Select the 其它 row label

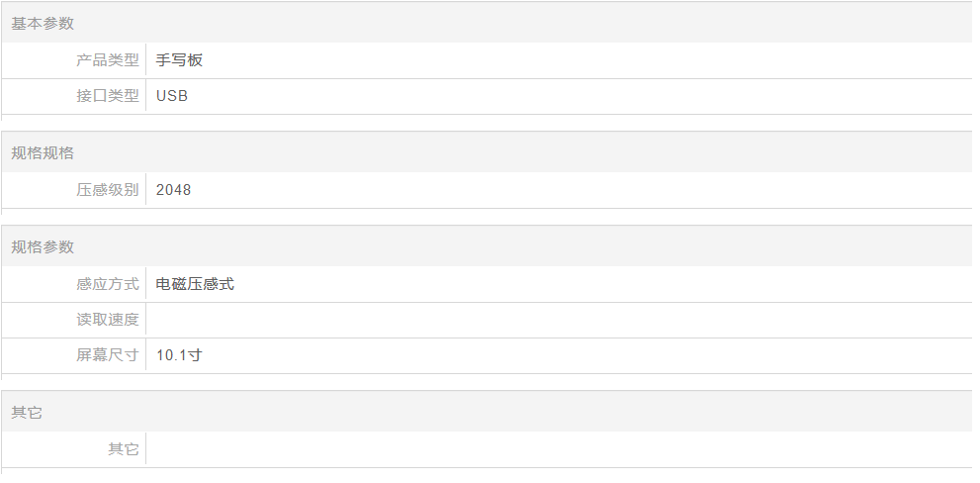pos(124,448)
